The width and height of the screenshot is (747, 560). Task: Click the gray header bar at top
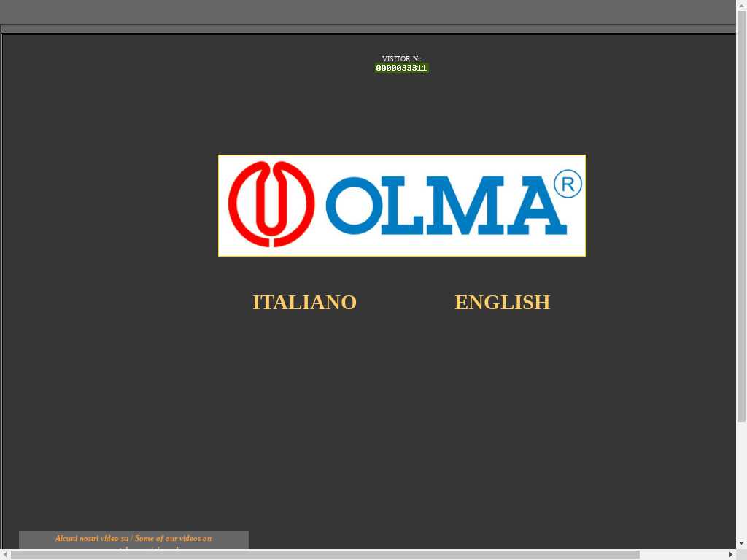coord(365,12)
